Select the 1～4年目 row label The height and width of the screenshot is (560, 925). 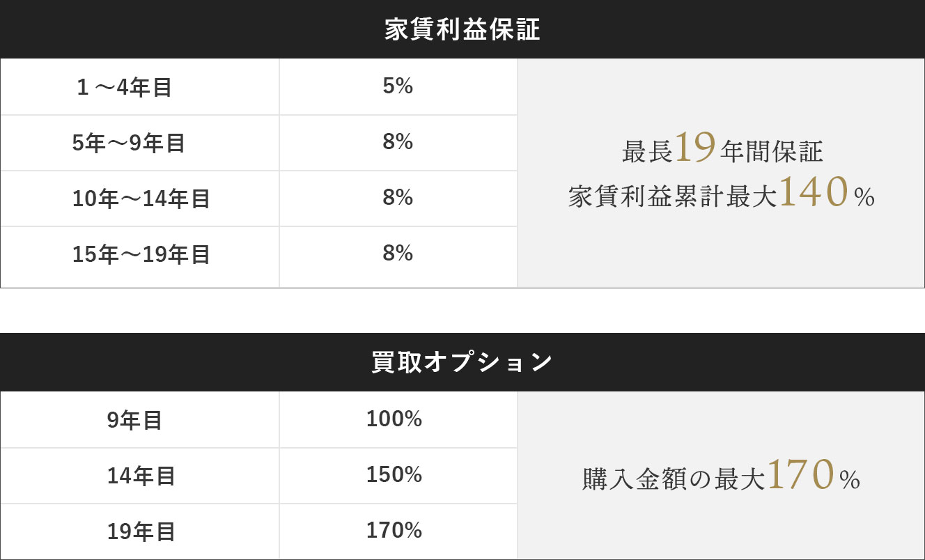[125, 88]
